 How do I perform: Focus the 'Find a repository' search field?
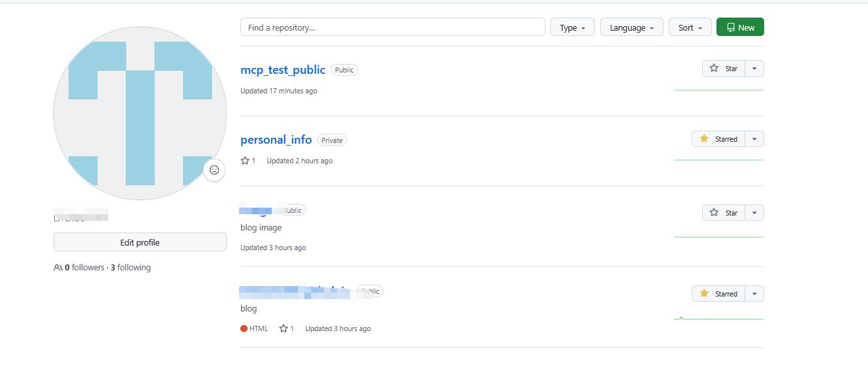[393, 27]
